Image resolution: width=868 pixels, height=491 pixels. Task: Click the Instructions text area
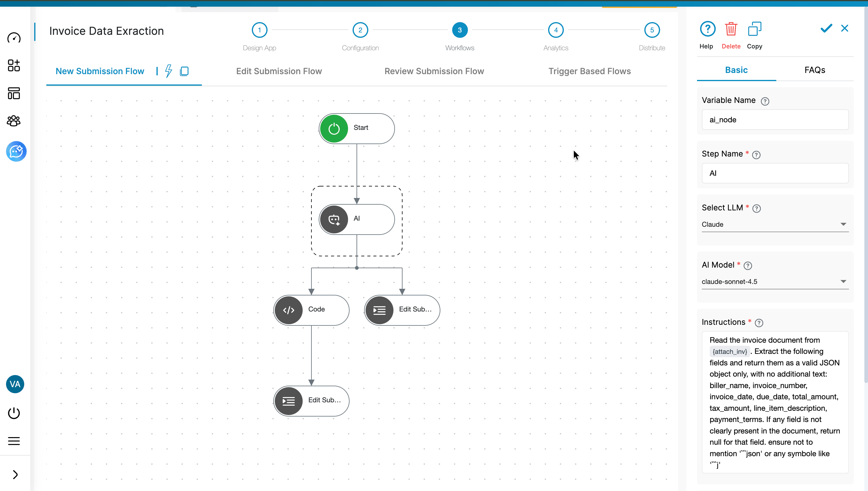click(x=774, y=402)
